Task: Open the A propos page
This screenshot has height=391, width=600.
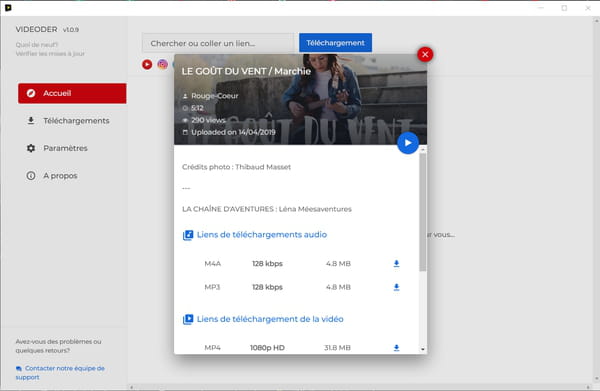Action: [72, 176]
